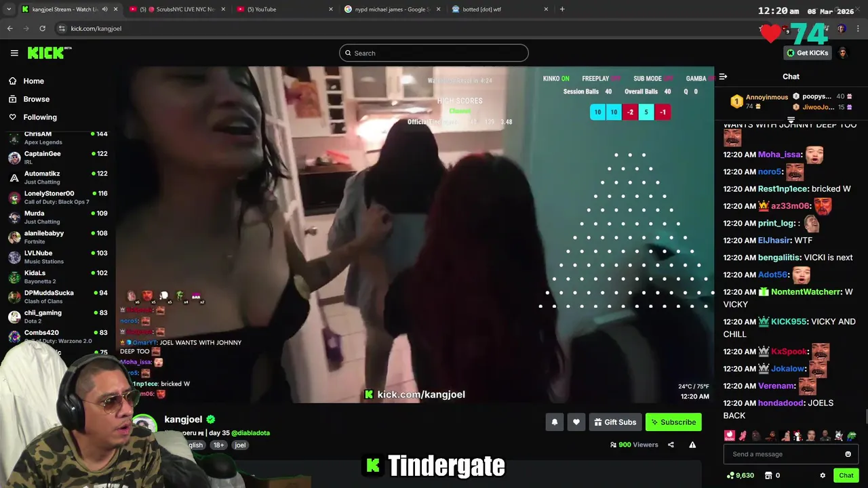Open a new browser tab

point(562,9)
